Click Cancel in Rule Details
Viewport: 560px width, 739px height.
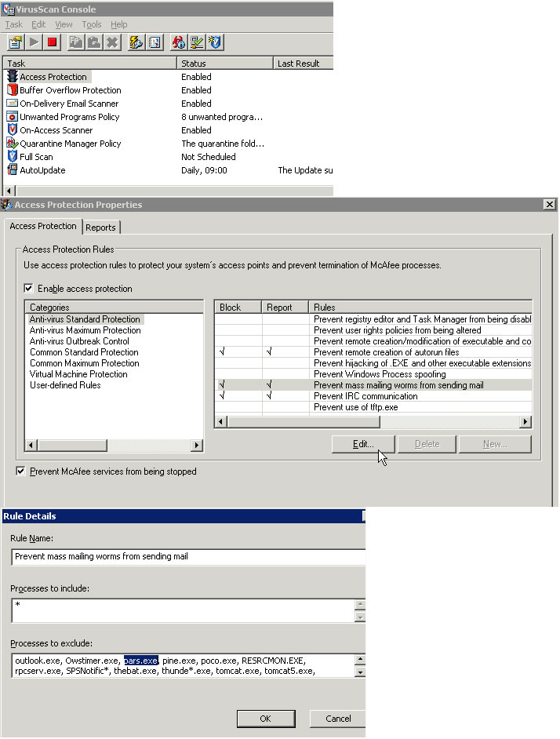point(337,719)
